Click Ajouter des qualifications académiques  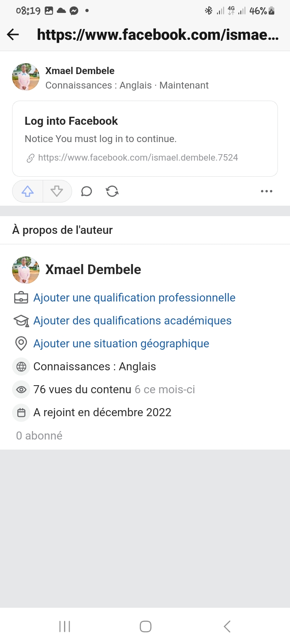132,321
